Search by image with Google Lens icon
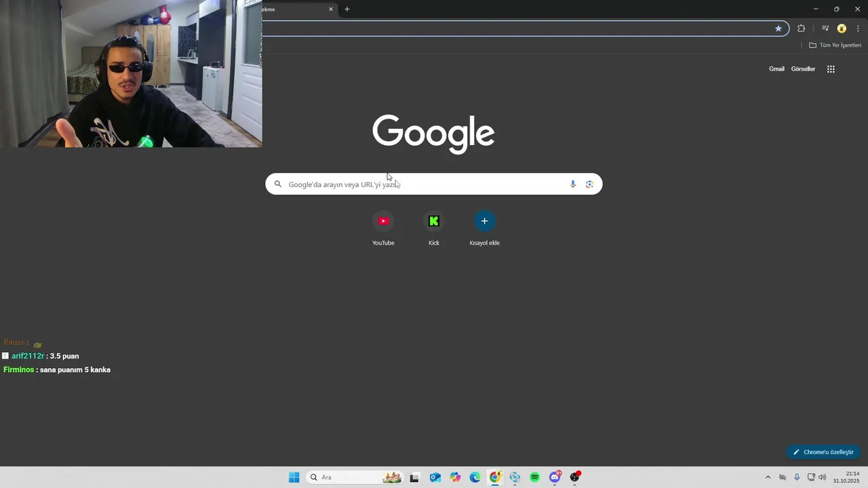The image size is (868, 488). [x=589, y=184]
